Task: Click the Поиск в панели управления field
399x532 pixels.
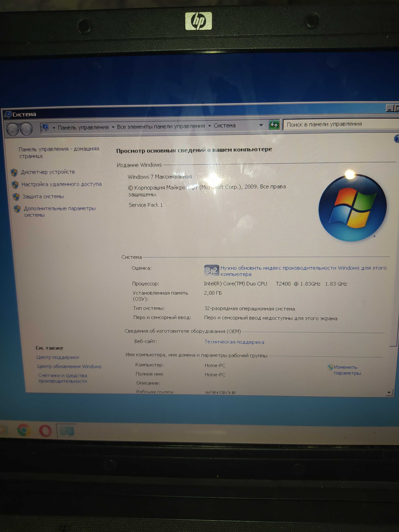Action: (341, 124)
